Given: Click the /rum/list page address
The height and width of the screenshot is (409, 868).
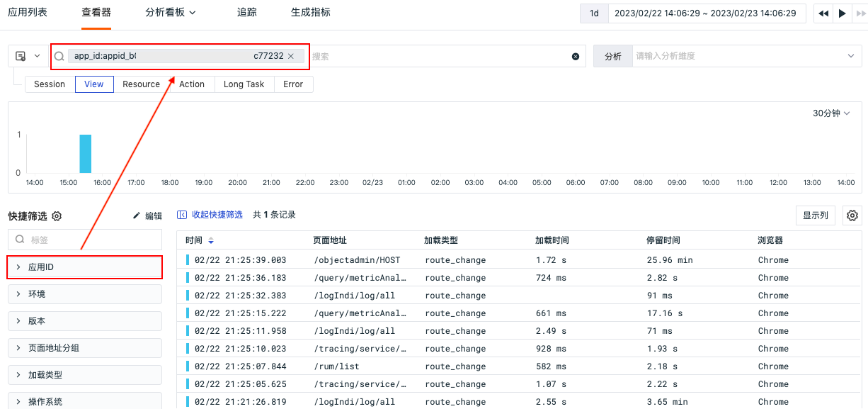Looking at the screenshot, I should coord(336,366).
